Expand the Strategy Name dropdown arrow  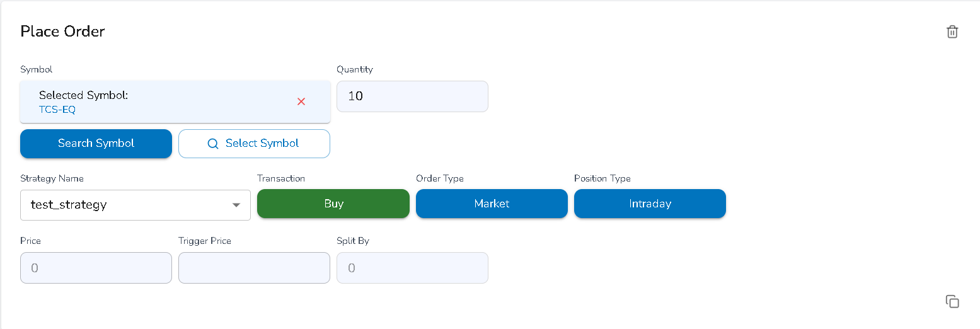(x=236, y=205)
